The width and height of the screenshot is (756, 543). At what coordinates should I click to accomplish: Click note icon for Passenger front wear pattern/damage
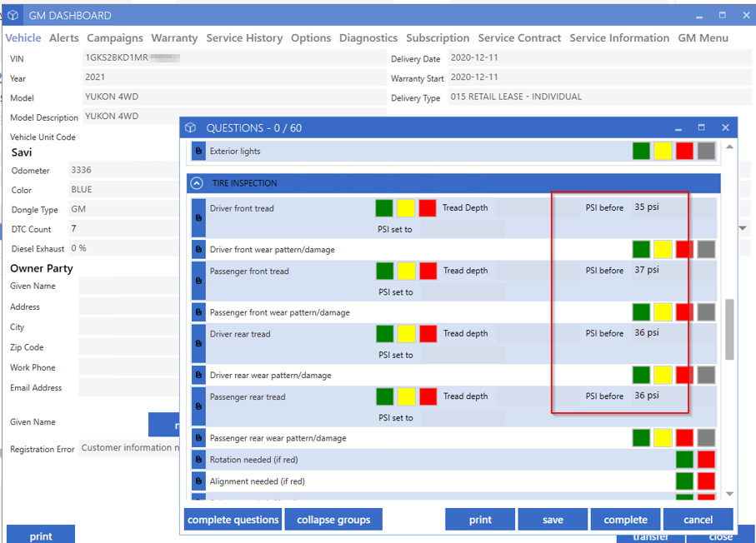coord(198,312)
